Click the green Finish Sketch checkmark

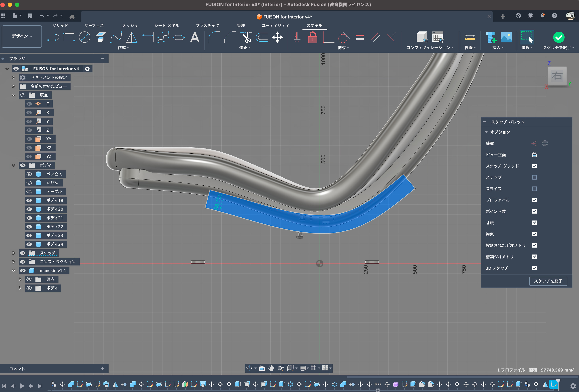559,38
